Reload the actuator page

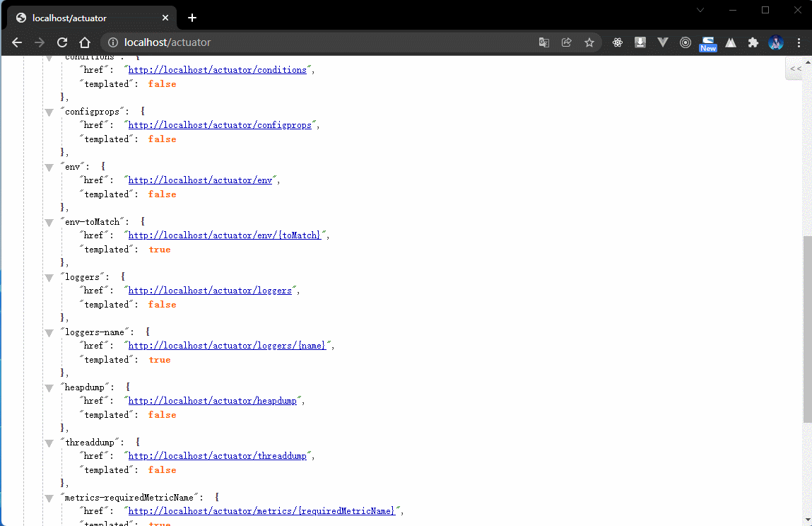pyautogui.click(x=62, y=42)
